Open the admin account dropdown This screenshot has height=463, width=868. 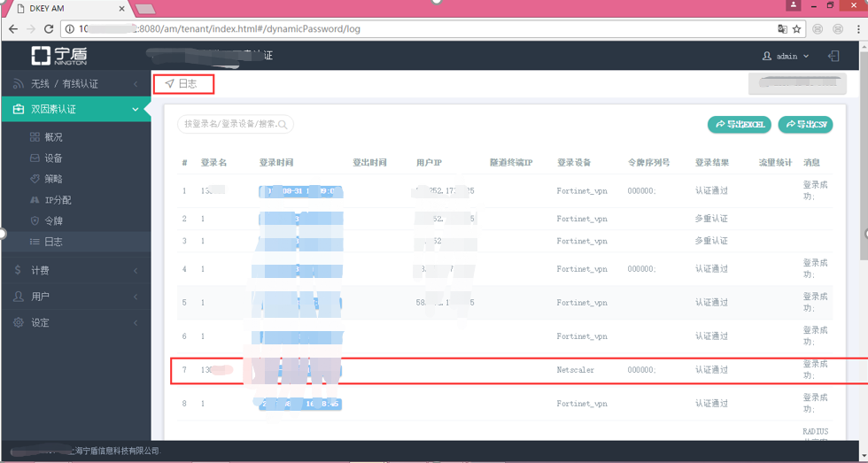787,56
